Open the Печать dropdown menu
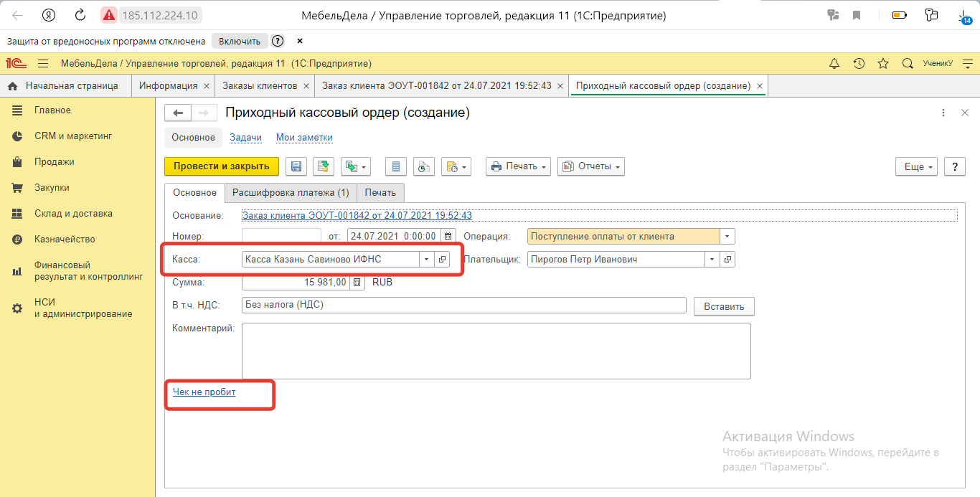 518,166
